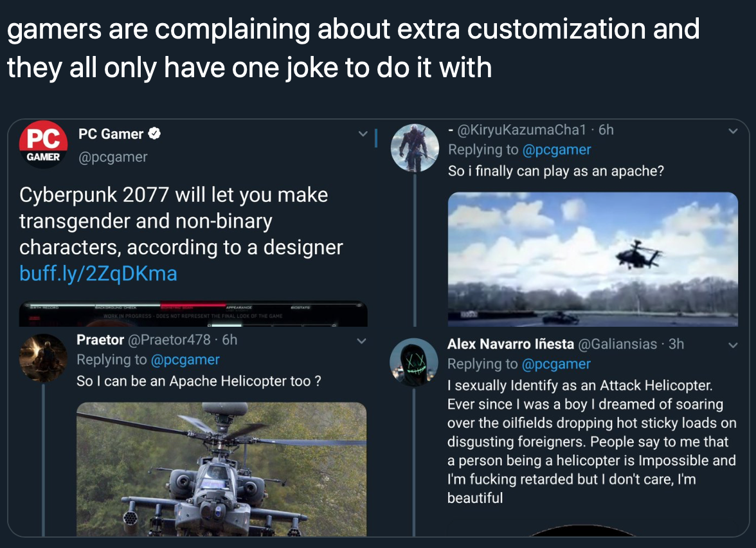756x548 pixels.
Task: Open Praetor's profile avatar
Action: coord(43,359)
